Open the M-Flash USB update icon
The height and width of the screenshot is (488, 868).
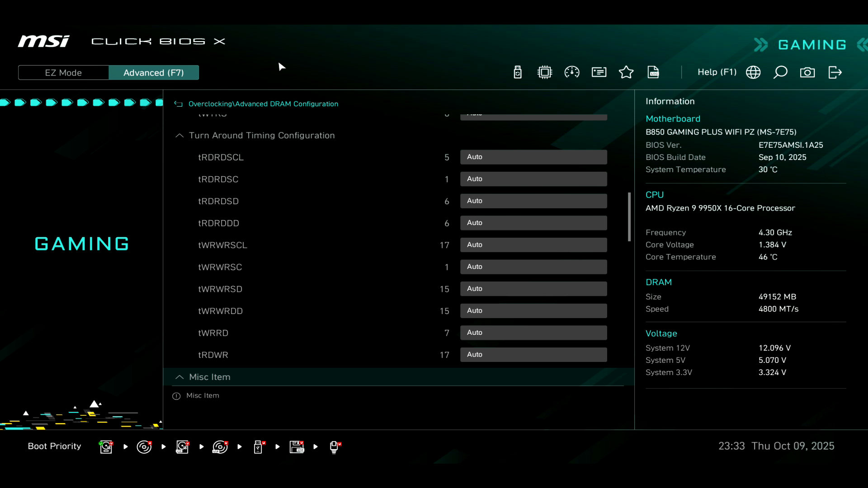click(x=518, y=72)
